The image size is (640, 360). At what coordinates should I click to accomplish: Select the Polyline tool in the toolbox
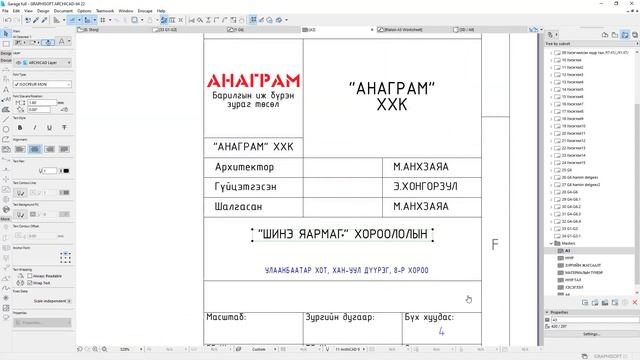[x=6, y=139]
